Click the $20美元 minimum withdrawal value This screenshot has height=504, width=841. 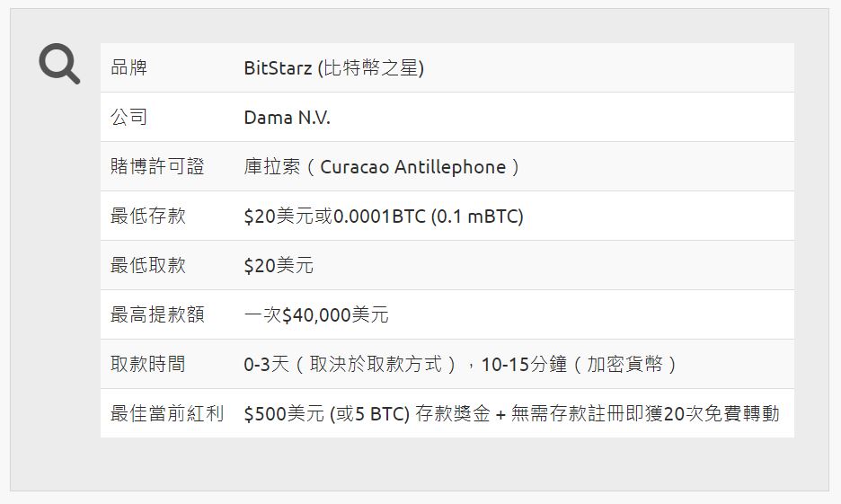279,265
